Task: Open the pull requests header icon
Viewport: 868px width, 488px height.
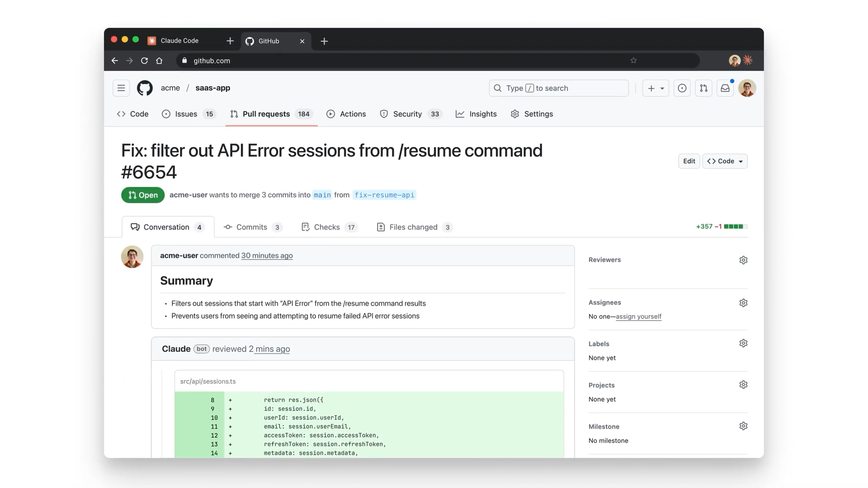Action: coord(703,88)
